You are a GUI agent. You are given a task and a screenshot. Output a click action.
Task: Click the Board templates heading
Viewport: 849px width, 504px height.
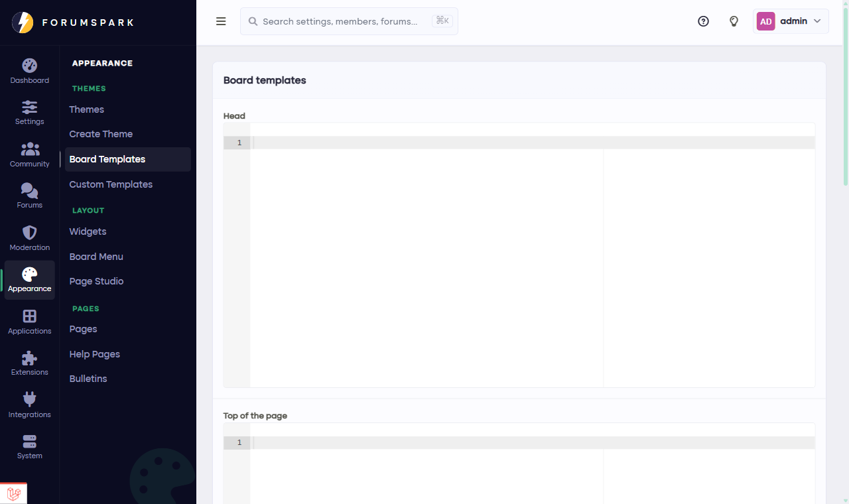[x=265, y=80]
